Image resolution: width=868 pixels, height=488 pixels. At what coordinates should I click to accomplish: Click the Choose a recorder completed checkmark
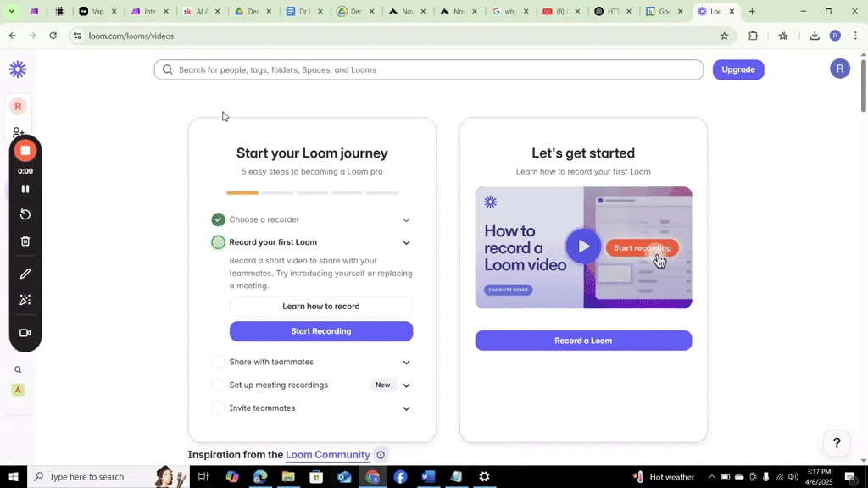coord(218,219)
